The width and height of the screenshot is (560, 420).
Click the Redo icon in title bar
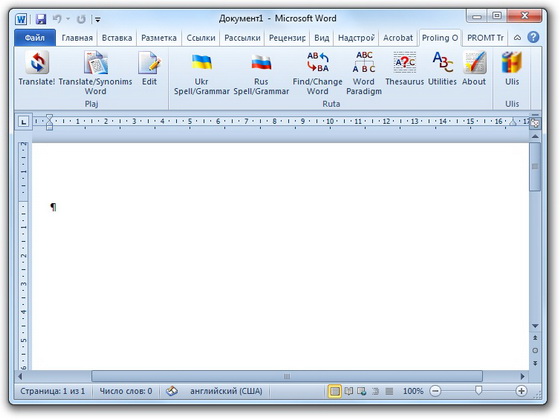click(81, 19)
